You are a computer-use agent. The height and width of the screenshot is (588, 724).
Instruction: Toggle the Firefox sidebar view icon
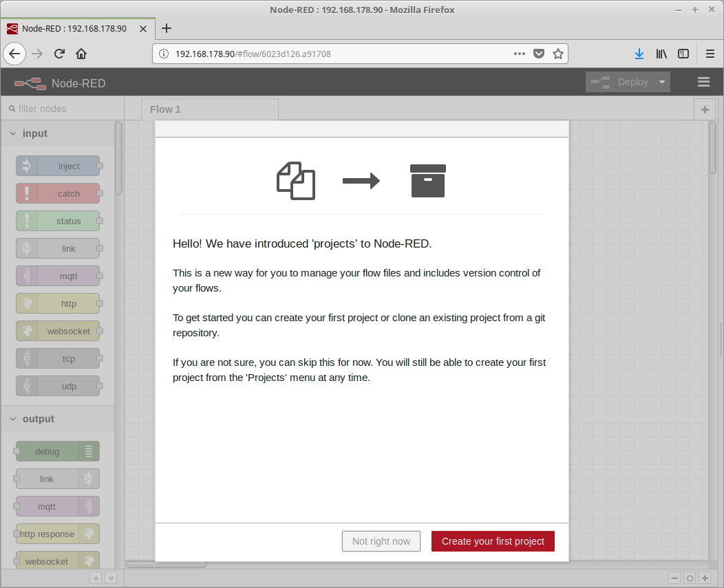(x=683, y=54)
